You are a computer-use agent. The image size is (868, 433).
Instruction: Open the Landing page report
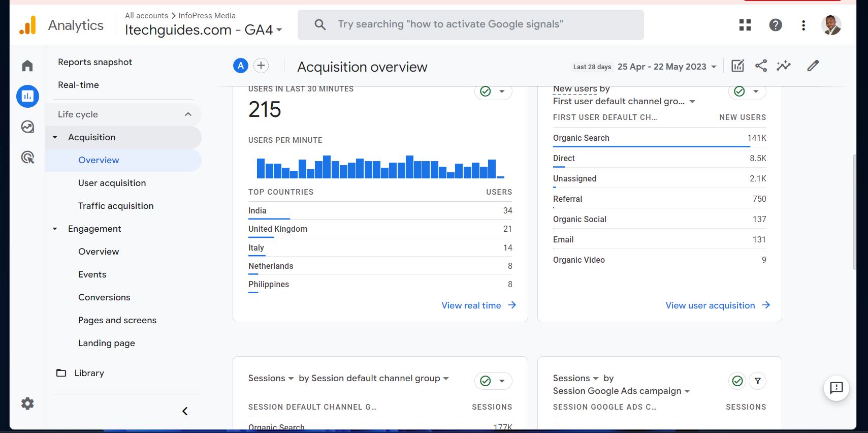tap(107, 343)
